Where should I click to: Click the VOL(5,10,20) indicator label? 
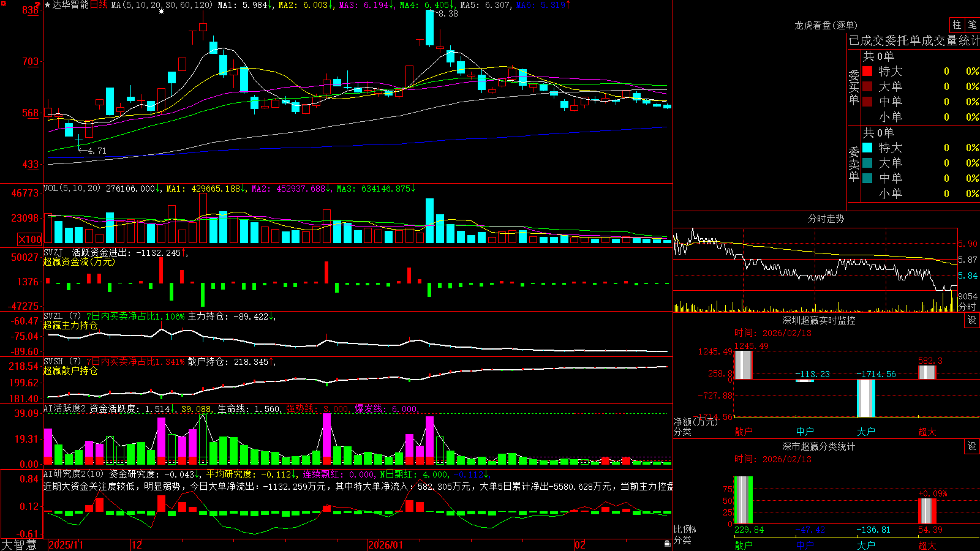[72, 189]
